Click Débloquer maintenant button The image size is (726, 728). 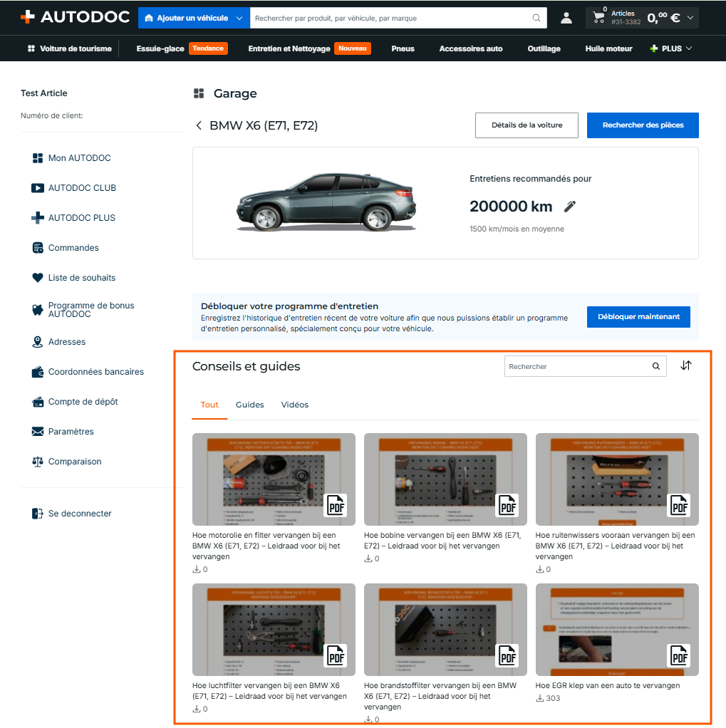[x=638, y=317]
